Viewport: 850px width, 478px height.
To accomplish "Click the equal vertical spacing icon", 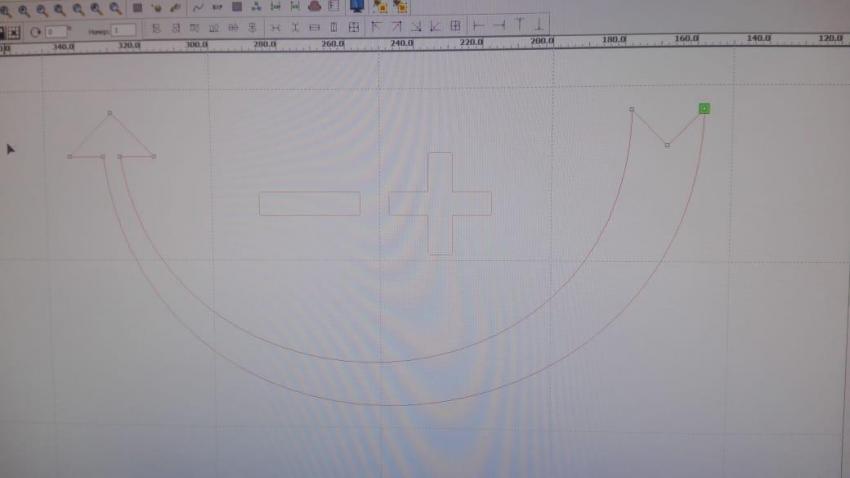I will click(295, 28).
